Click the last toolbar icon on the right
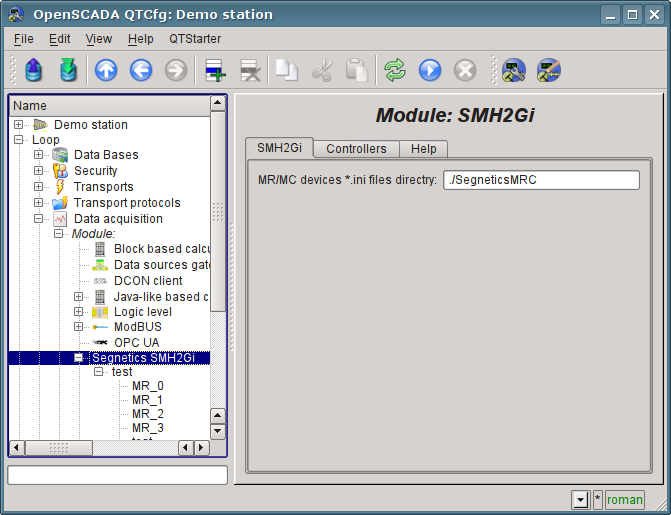The image size is (671, 515). click(548, 70)
